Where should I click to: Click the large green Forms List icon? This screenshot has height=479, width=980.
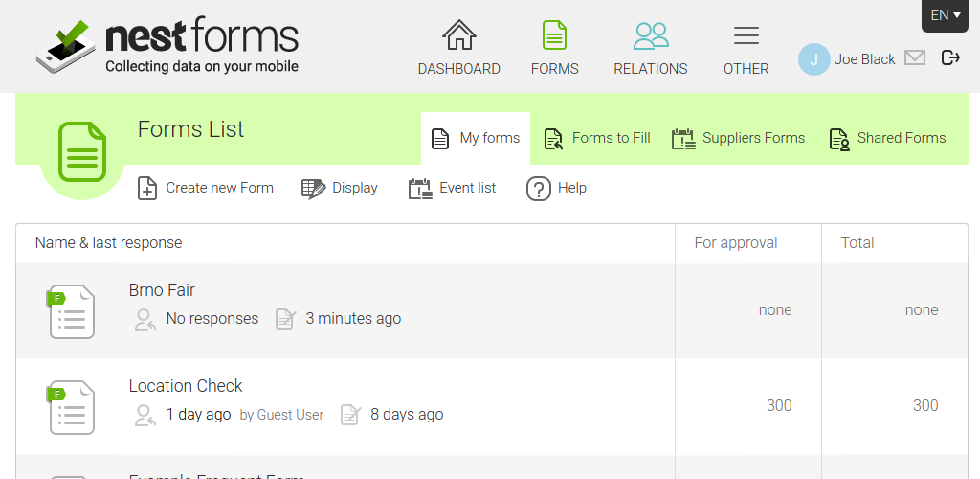[x=82, y=152]
